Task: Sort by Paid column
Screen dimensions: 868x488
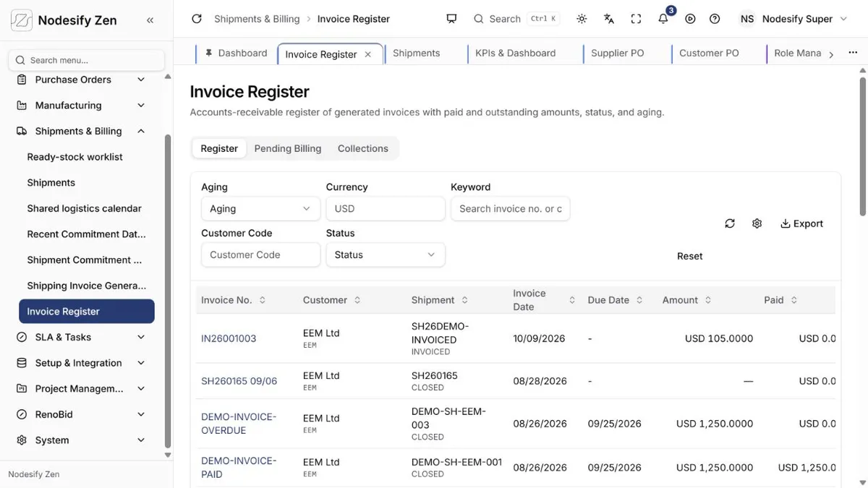Action: [x=793, y=300]
